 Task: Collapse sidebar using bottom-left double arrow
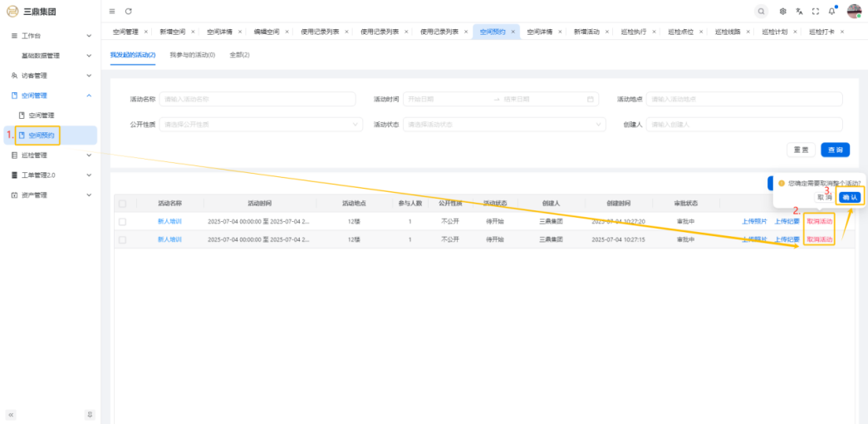pos(12,414)
